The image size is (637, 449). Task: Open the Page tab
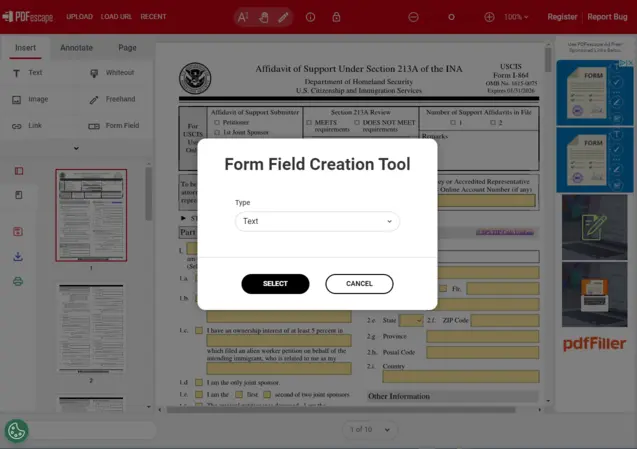click(x=127, y=48)
